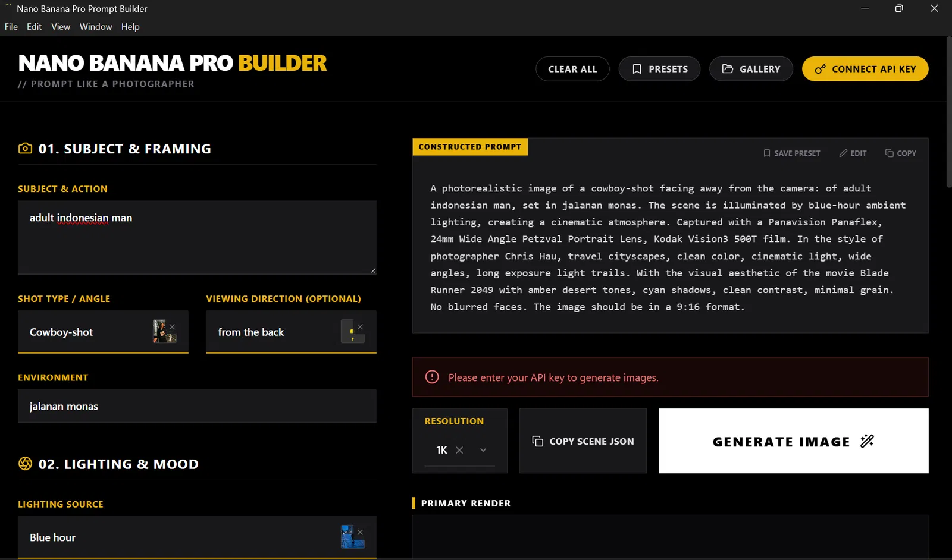The image size is (952, 560).
Task: Clear the 1K resolution value
Action: (459, 450)
